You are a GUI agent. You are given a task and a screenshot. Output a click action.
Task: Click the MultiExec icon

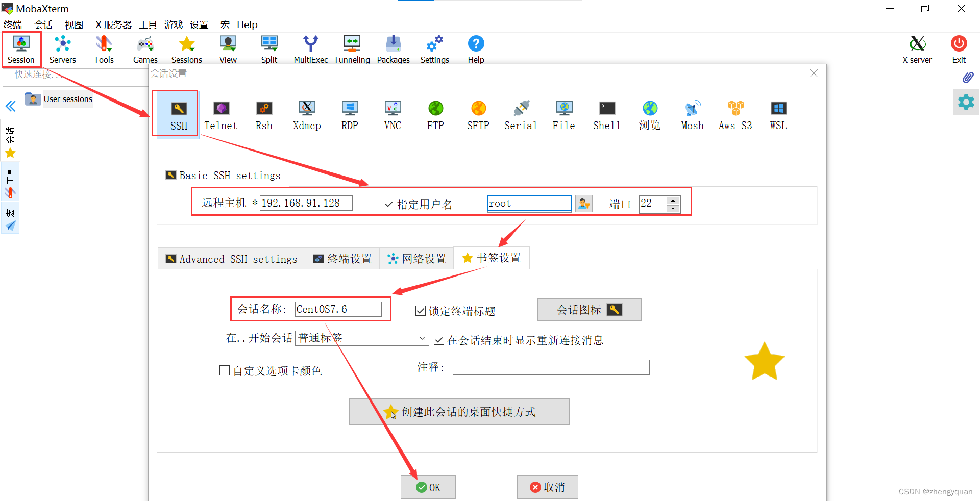[310, 49]
